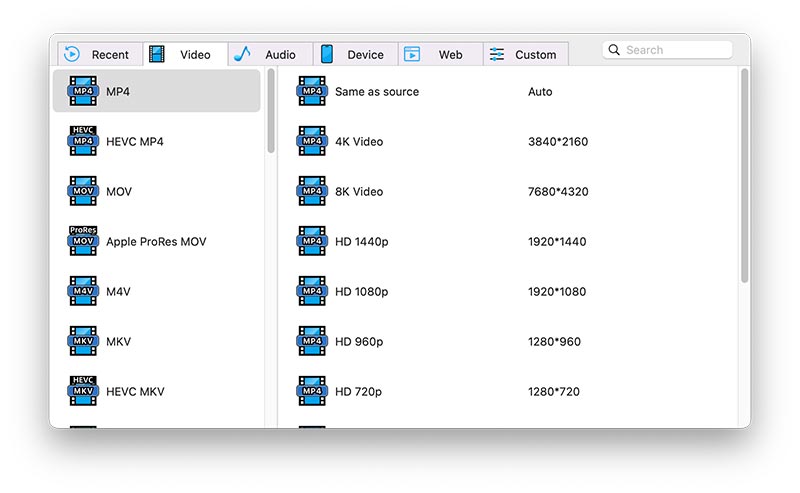The width and height of the screenshot is (800, 493).
Task: Select the MP4 format label
Action: [x=118, y=91]
